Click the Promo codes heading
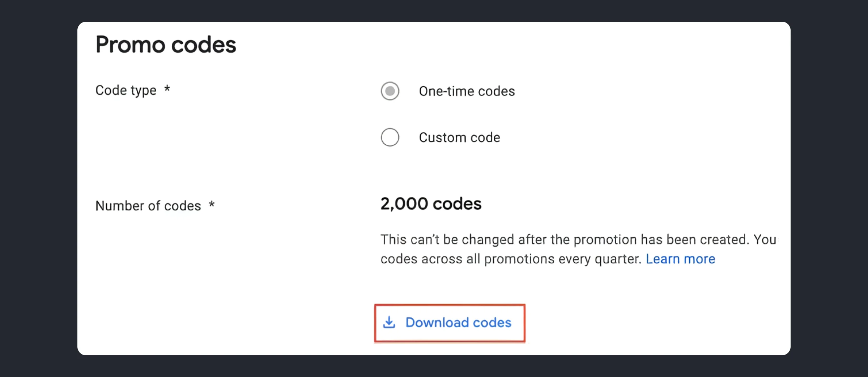This screenshot has height=377, width=868. tap(166, 44)
